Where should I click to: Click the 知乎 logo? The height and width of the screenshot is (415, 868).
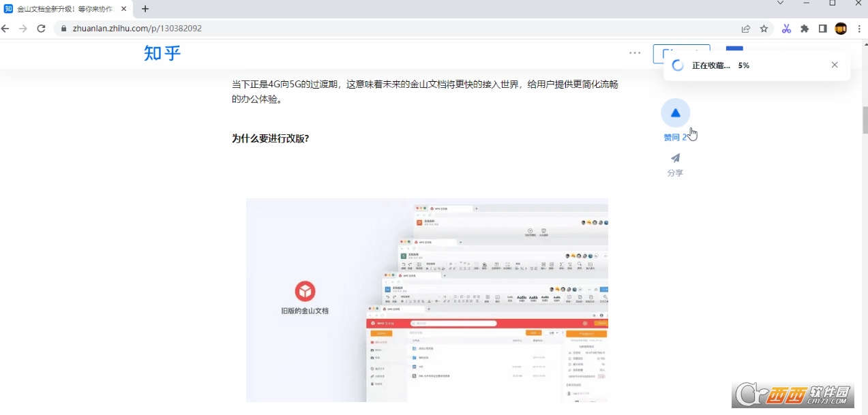point(162,53)
